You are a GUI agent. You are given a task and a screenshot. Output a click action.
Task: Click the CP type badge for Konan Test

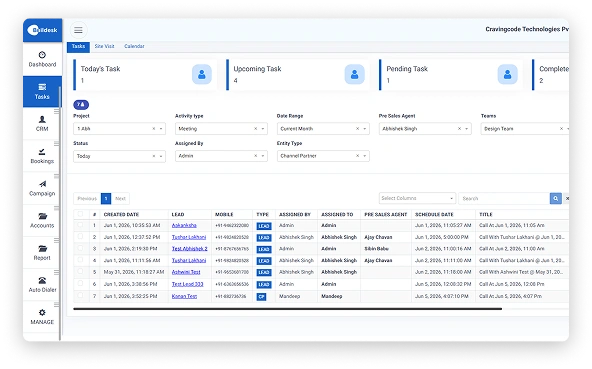click(x=261, y=297)
